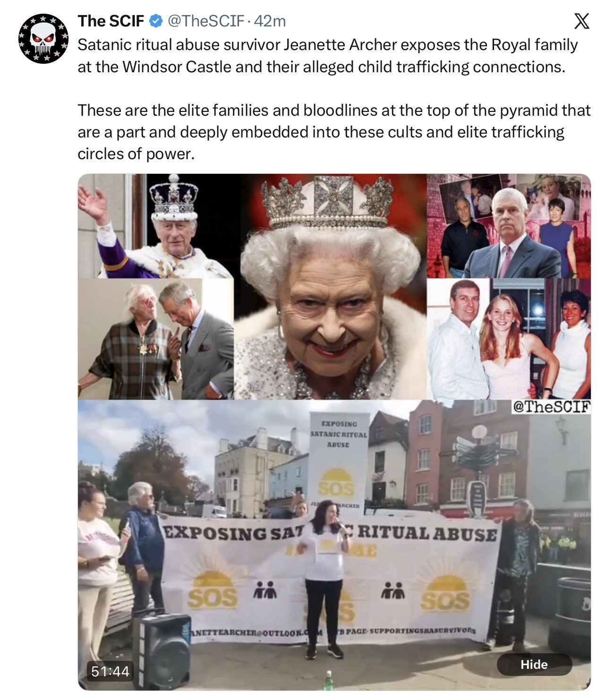Select the paragraph about elite families and bloodlines
The width and height of the screenshot is (606, 700).
(334, 132)
